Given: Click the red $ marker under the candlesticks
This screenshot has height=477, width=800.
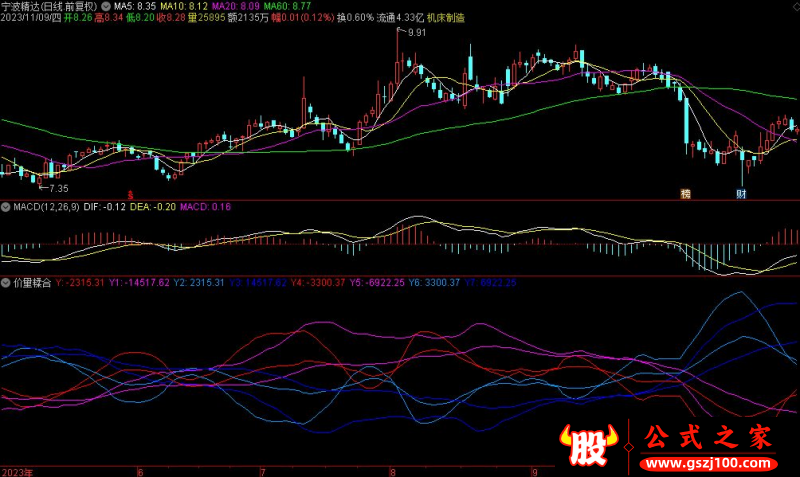Looking at the screenshot, I should point(128,193).
